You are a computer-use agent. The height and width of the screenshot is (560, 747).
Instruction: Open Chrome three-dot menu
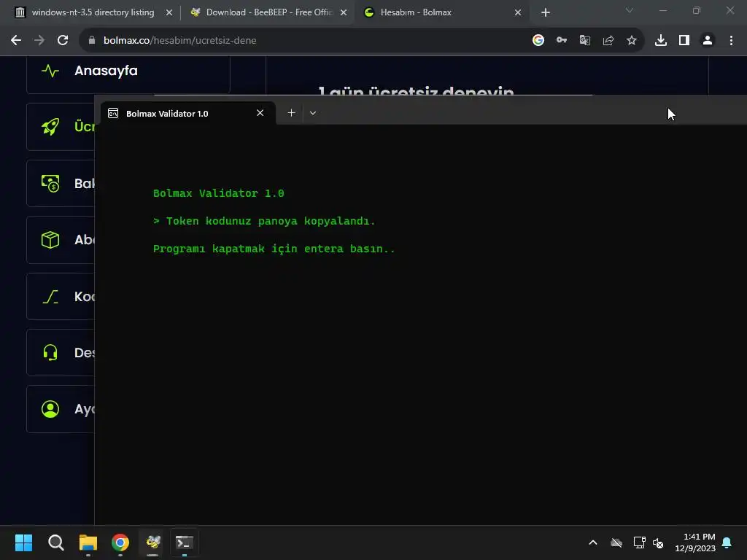[731, 41]
